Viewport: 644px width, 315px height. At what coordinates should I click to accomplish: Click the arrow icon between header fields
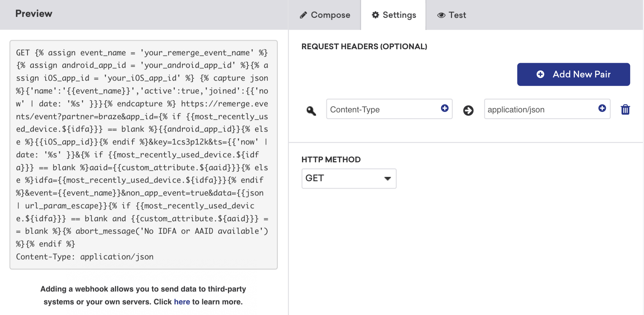tap(468, 111)
